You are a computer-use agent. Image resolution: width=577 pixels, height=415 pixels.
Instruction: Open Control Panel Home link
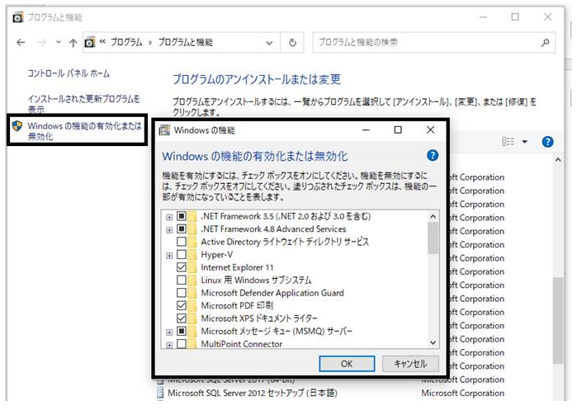(x=68, y=74)
